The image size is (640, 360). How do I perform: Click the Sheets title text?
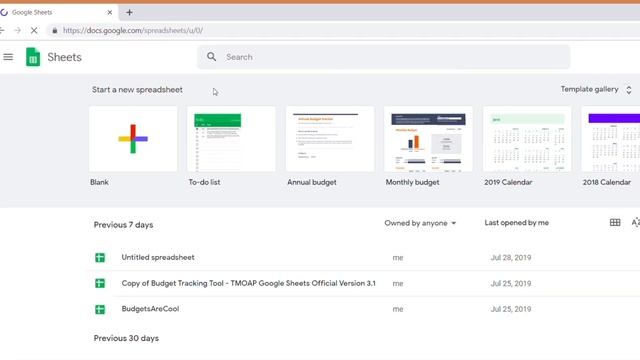[64, 57]
